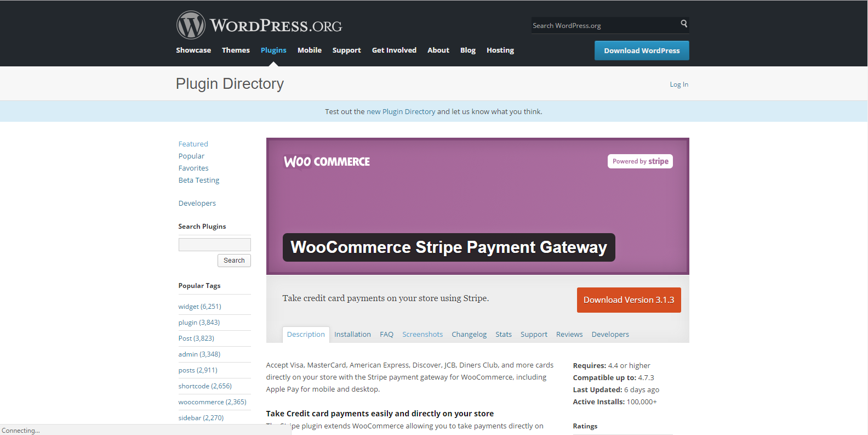
Task: Click the Download WordPress button
Action: (x=642, y=50)
